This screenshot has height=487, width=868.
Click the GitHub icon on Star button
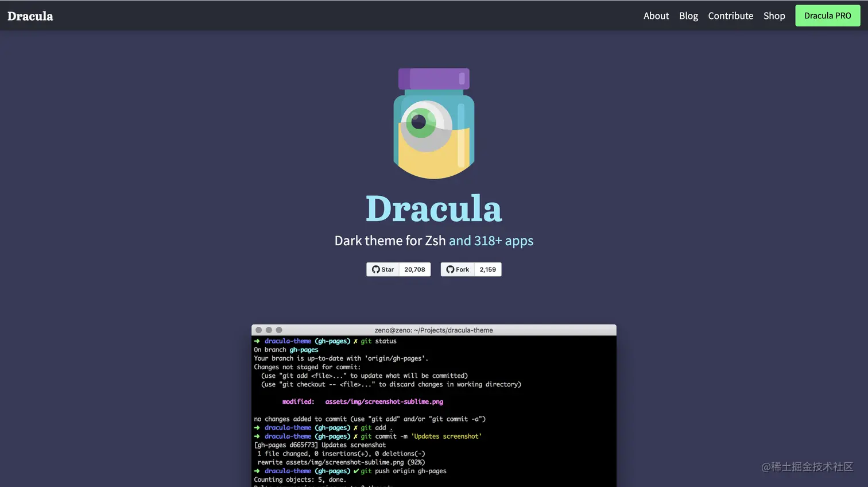(x=375, y=269)
